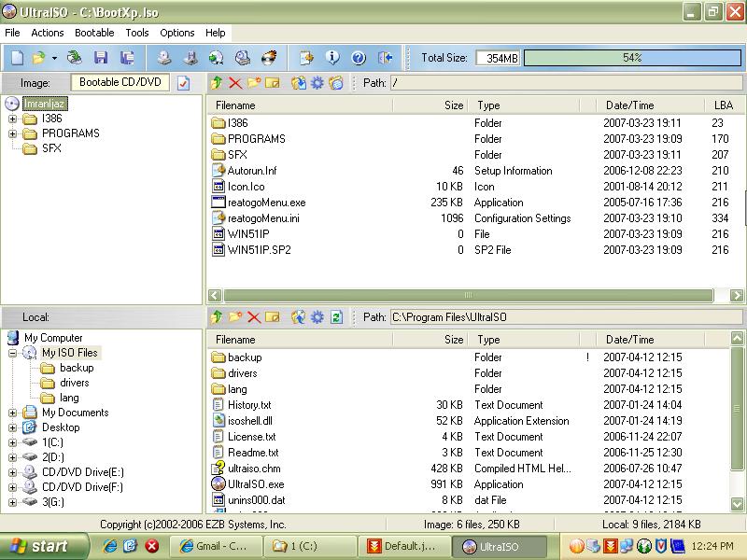Click the Up folder icon in Local pane toolbar

point(217,317)
